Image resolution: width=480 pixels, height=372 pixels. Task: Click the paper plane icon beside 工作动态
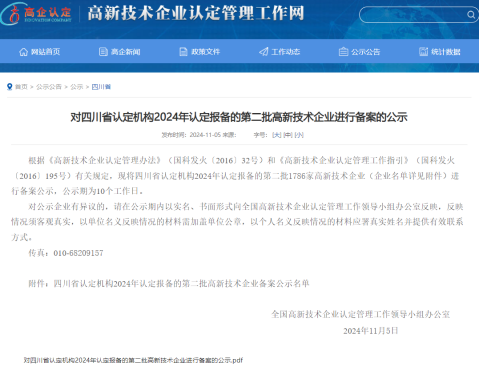(264, 52)
